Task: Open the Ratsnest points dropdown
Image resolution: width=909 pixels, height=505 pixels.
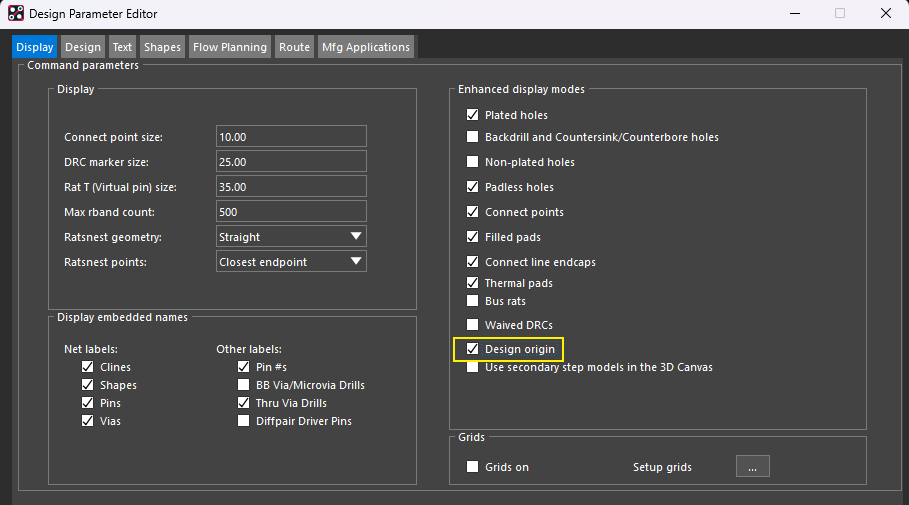Action: (x=291, y=262)
